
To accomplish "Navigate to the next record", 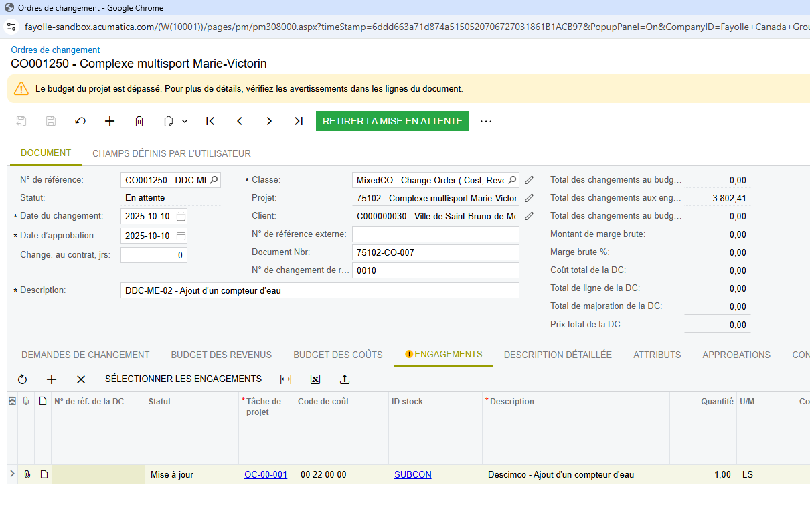I will tap(269, 121).
